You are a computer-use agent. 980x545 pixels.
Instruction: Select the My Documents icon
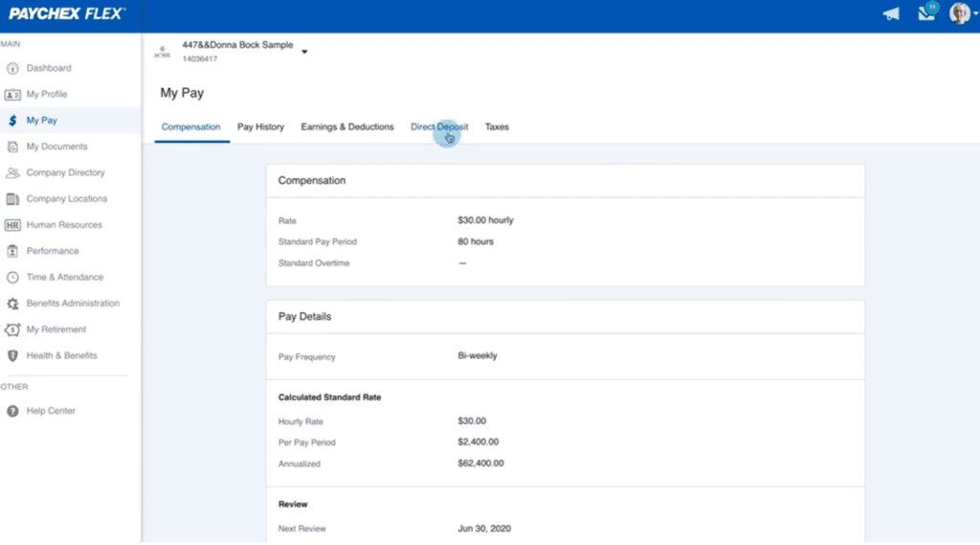pyautogui.click(x=12, y=147)
